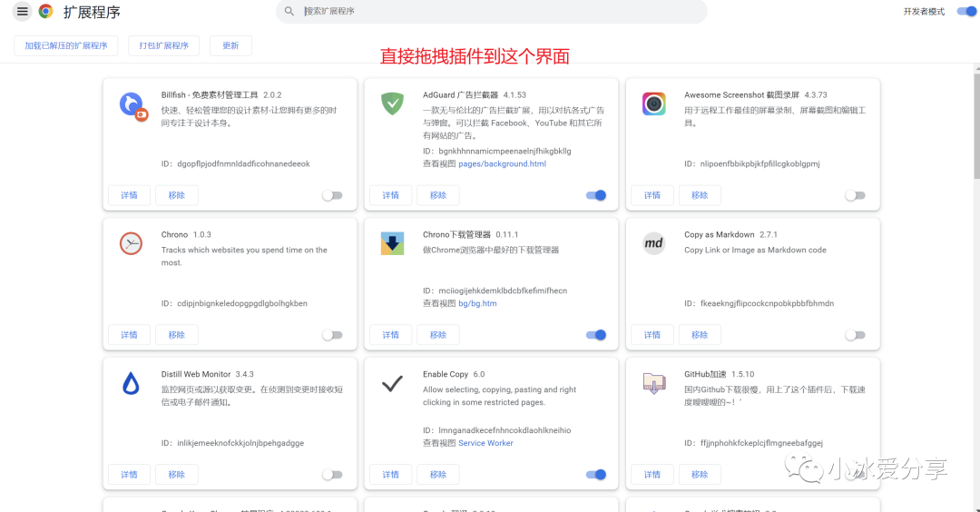Open 详情 for Billfish extension
Viewport: 980px width, 512px height.
coord(130,195)
